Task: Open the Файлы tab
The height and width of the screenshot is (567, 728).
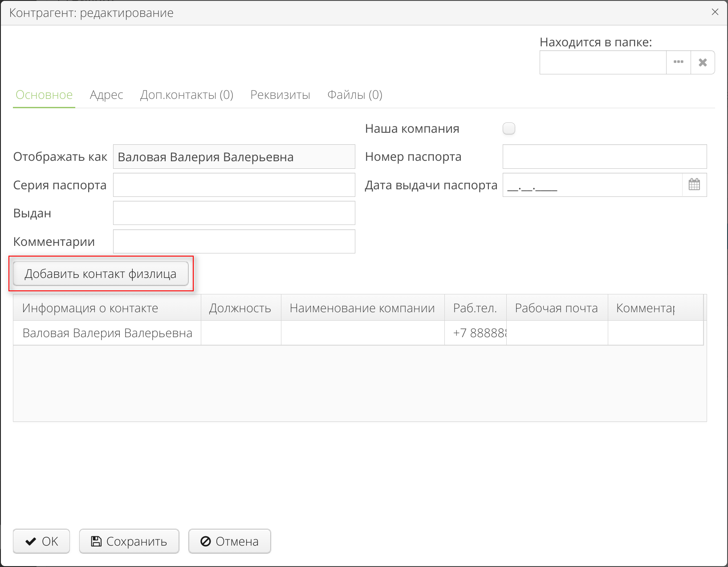Action: coord(354,95)
